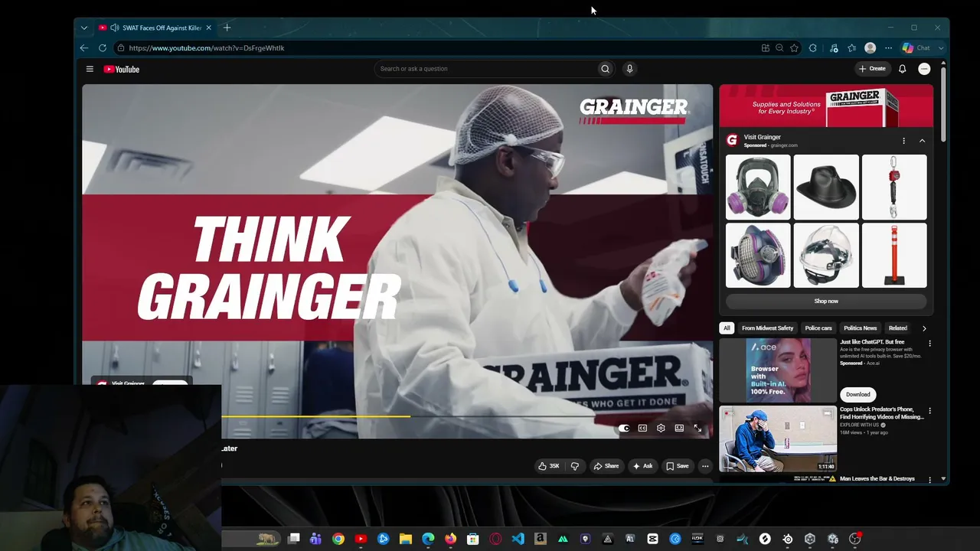Focus the YouTube search box
Image resolution: width=980 pixels, height=551 pixels.
[486, 69]
